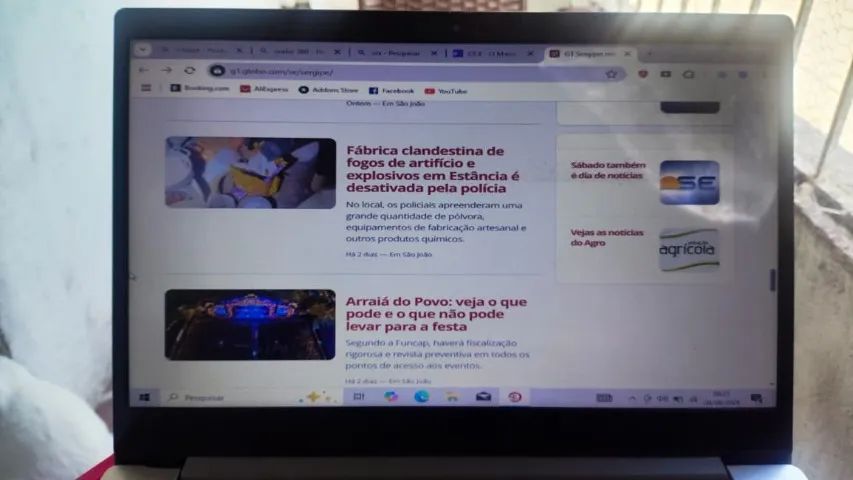Show hidden system tray icons chevron
Screen dimensions: 853x480
point(632,399)
